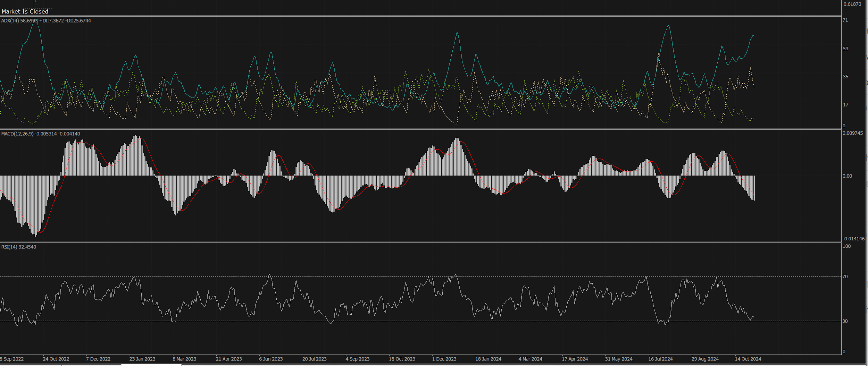Click the RSI 30 level axis label

point(845,321)
